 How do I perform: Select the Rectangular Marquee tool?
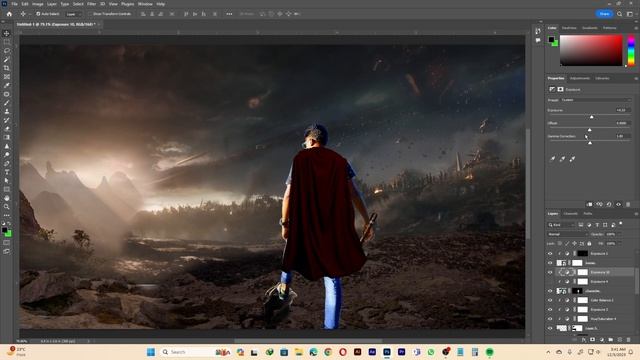point(7,42)
